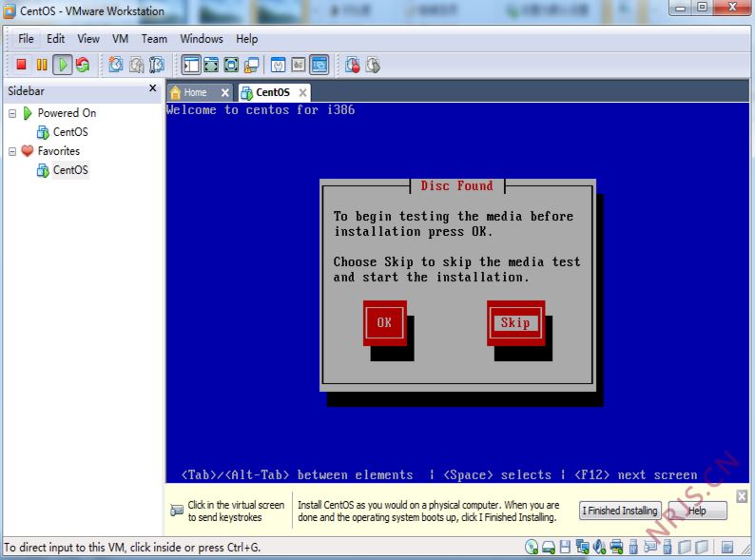Click the message log icon in status bar
Screen dimensions: 755x560
coord(727,547)
